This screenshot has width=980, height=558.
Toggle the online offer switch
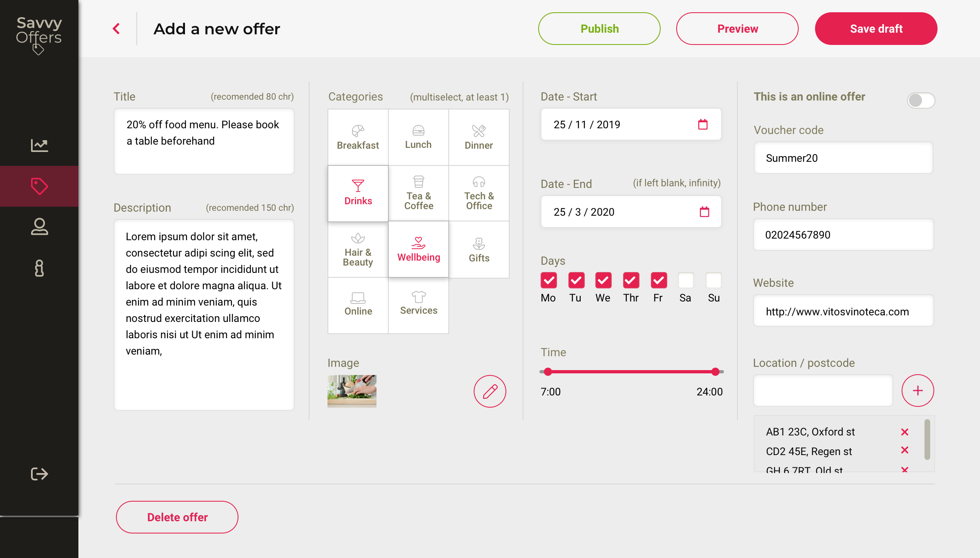[x=920, y=100]
